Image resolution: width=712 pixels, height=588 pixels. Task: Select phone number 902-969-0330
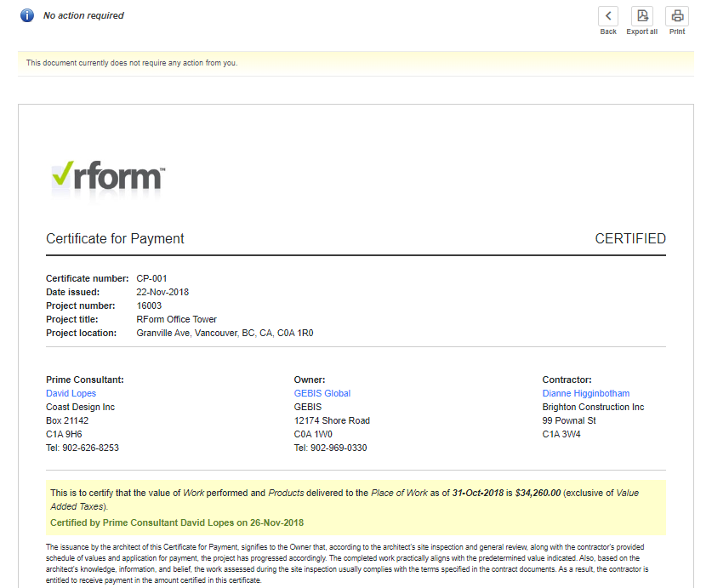pos(339,448)
